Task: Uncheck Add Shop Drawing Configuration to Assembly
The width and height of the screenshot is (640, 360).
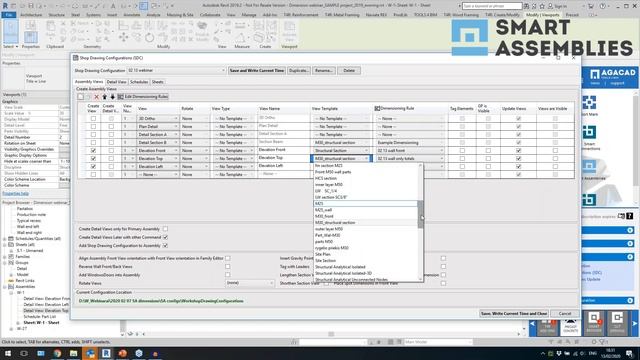Action: [x=165, y=246]
